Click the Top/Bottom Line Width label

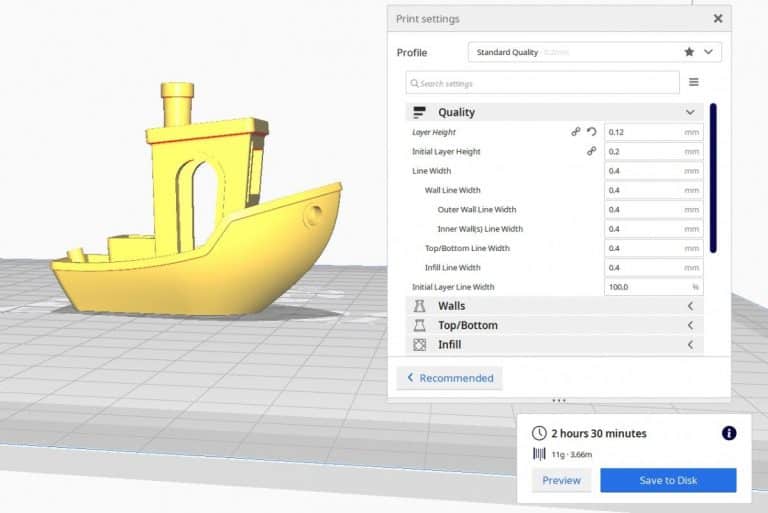(467, 248)
